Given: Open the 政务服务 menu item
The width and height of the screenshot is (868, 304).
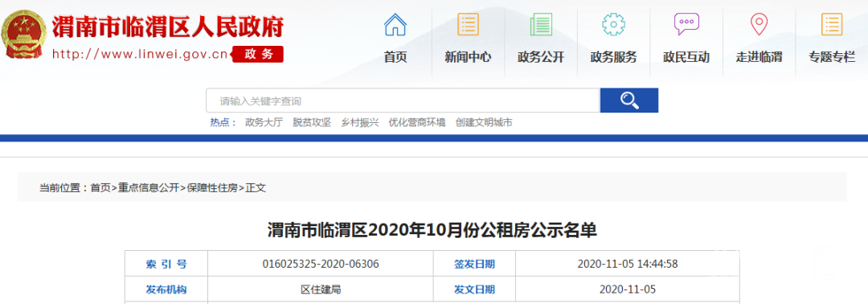Looking at the screenshot, I should 613,57.
